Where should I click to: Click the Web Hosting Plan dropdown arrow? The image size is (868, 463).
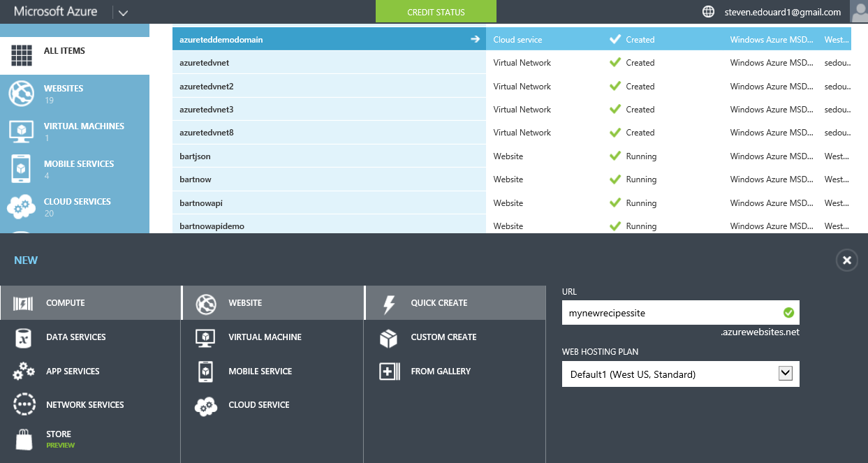click(x=786, y=374)
